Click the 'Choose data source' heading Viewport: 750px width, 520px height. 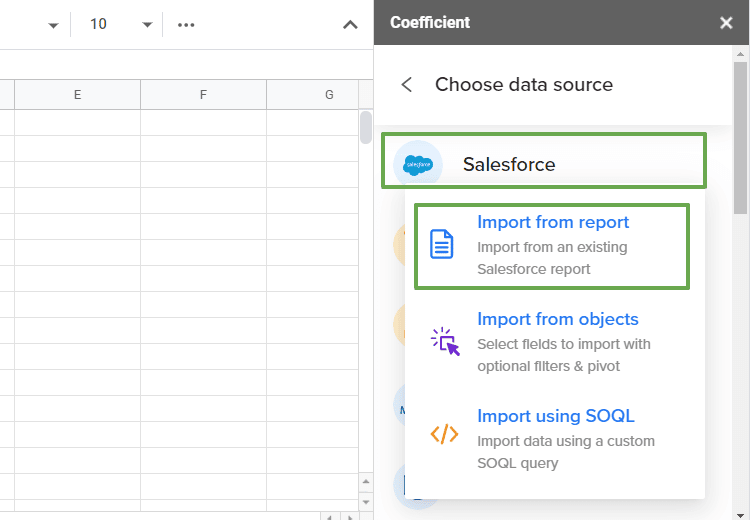[524, 85]
